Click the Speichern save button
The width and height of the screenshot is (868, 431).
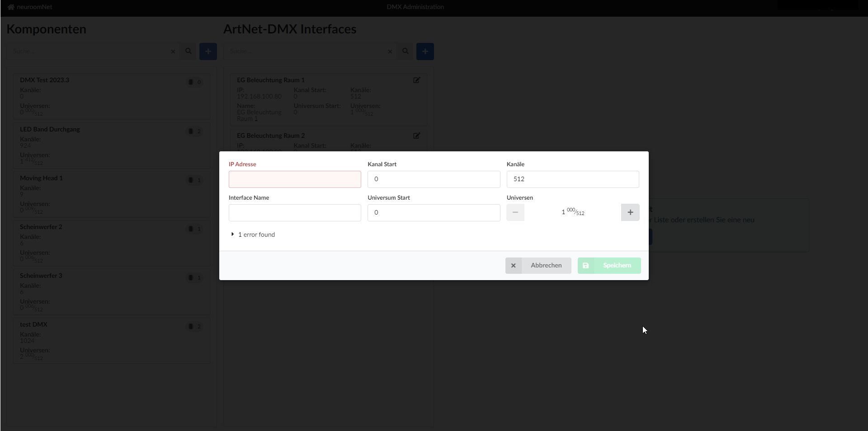coord(609,266)
